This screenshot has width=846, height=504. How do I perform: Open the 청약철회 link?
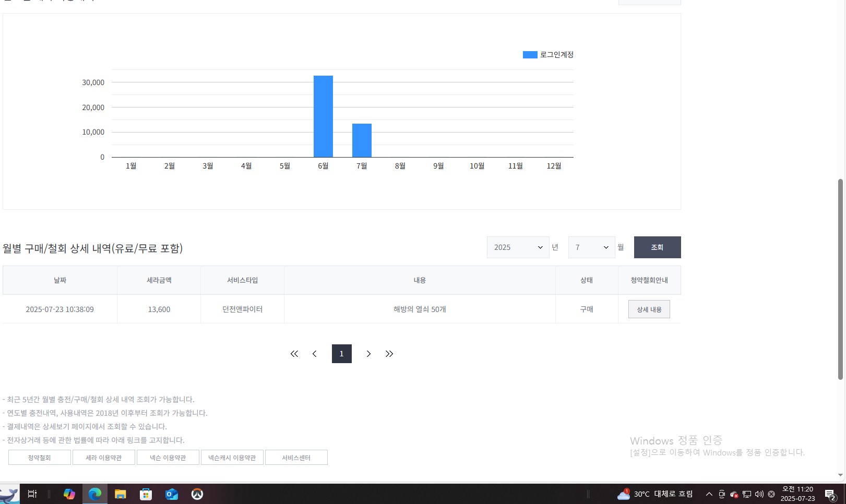tap(40, 458)
